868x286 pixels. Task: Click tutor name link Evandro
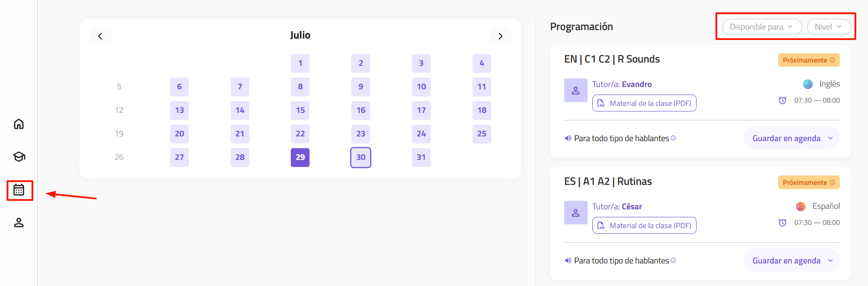tap(637, 84)
